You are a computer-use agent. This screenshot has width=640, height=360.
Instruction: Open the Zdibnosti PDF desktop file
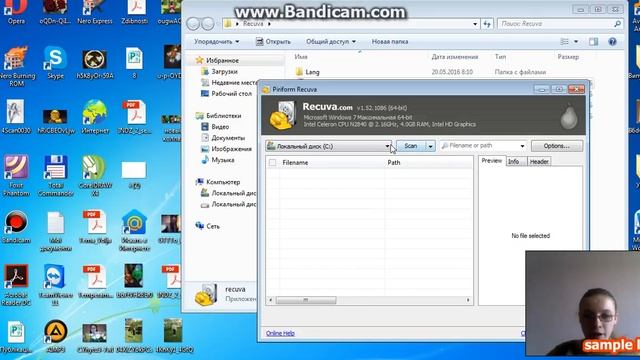[135, 11]
